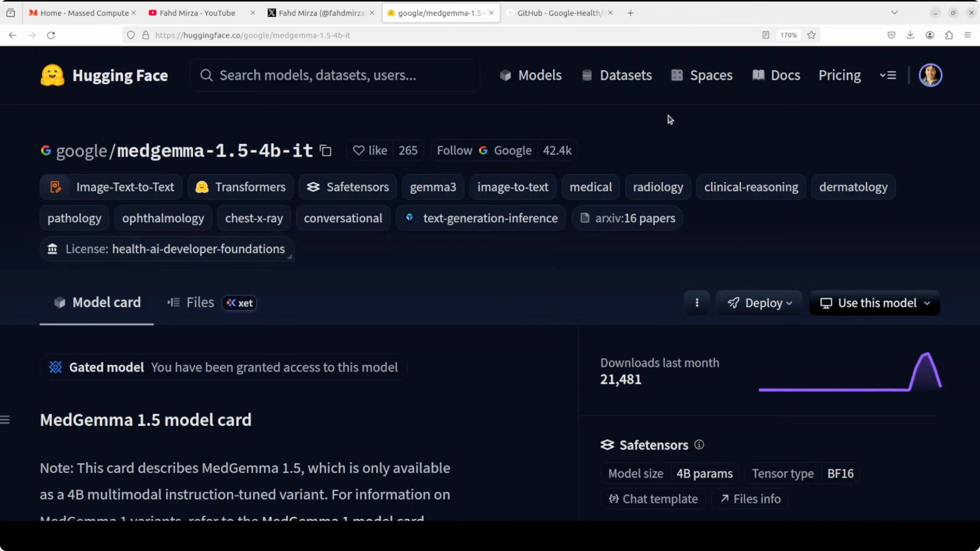Viewport: 980px width, 551px height.
Task: Open the Files info link
Action: [x=751, y=499]
